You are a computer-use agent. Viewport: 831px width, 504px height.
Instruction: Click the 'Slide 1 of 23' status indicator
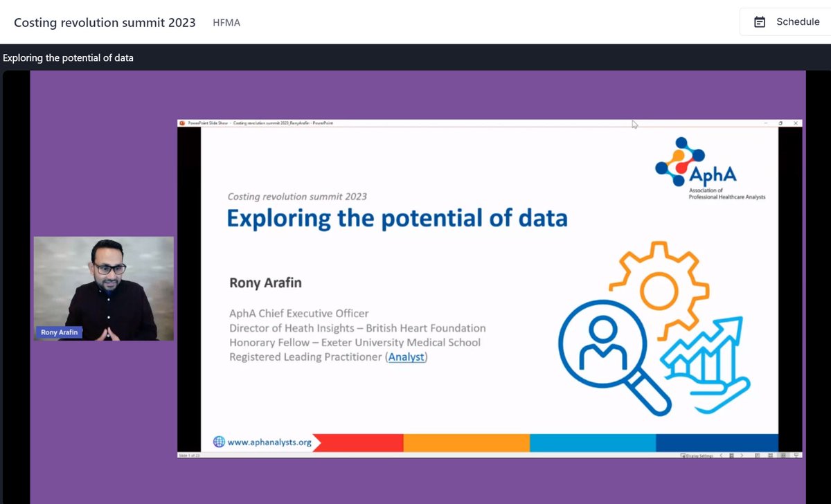pyautogui.click(x=190, y=456)
